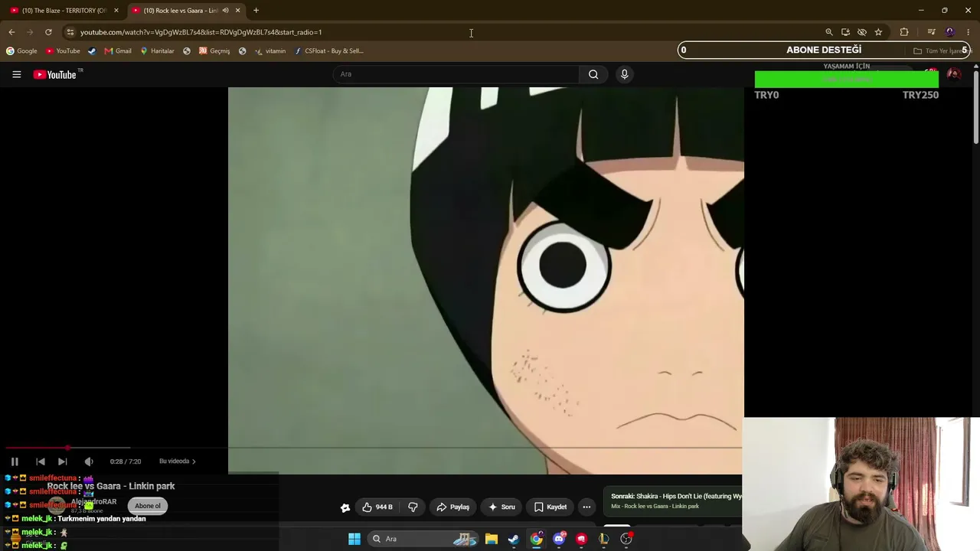This screenshot has height=551, width=980.
Task: View site information icon in address bar
Action: (70, 32)
